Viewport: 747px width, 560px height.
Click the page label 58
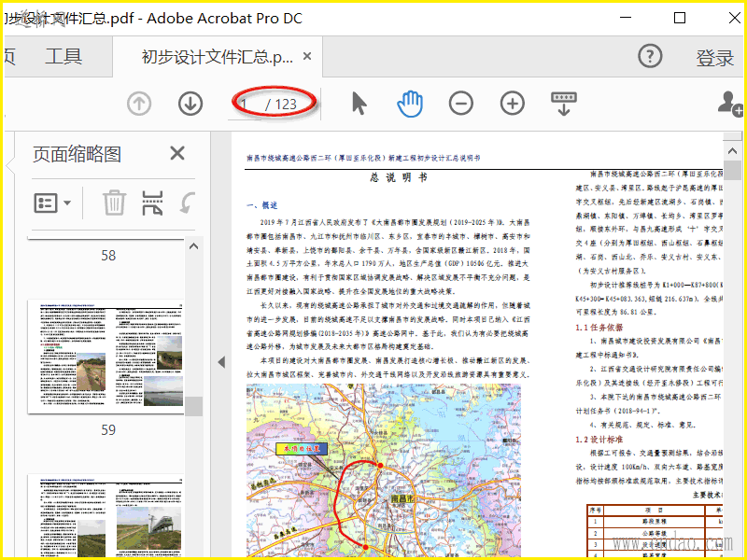click(108, 256)
